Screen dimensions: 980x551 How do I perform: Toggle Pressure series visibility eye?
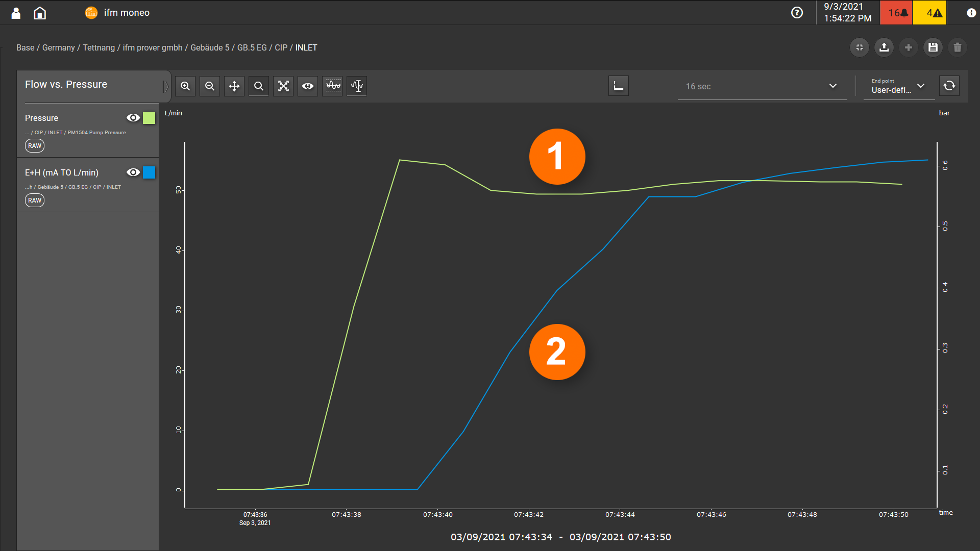click(133, 118)
